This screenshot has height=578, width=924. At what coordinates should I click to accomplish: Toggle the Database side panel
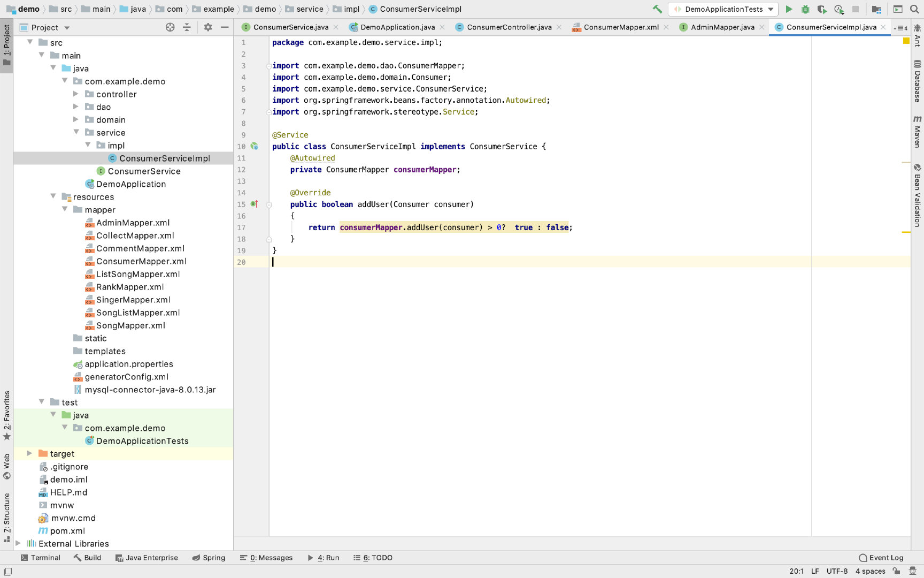tap(918, 81)
